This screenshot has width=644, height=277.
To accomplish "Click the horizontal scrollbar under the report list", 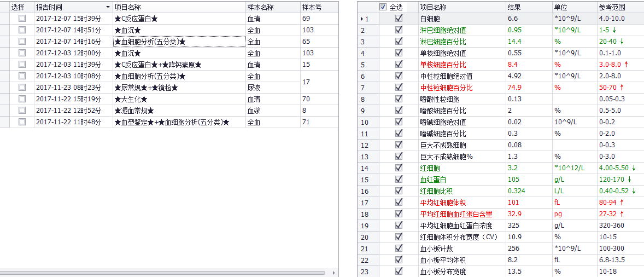I will click(x=164, y=272).
